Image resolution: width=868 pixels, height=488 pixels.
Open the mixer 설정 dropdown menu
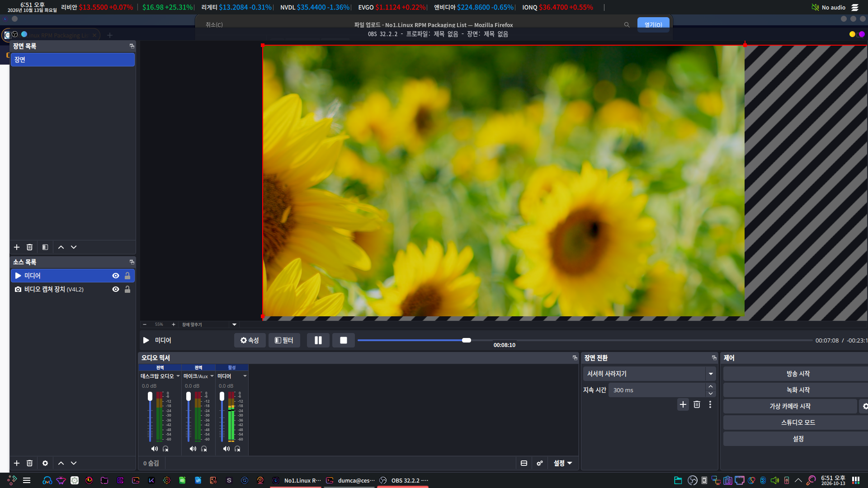coord(563,463)
